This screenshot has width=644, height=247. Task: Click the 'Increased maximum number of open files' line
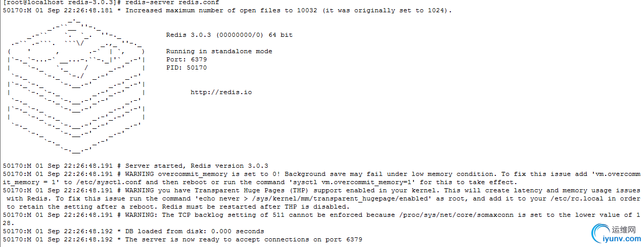(227, 10)
